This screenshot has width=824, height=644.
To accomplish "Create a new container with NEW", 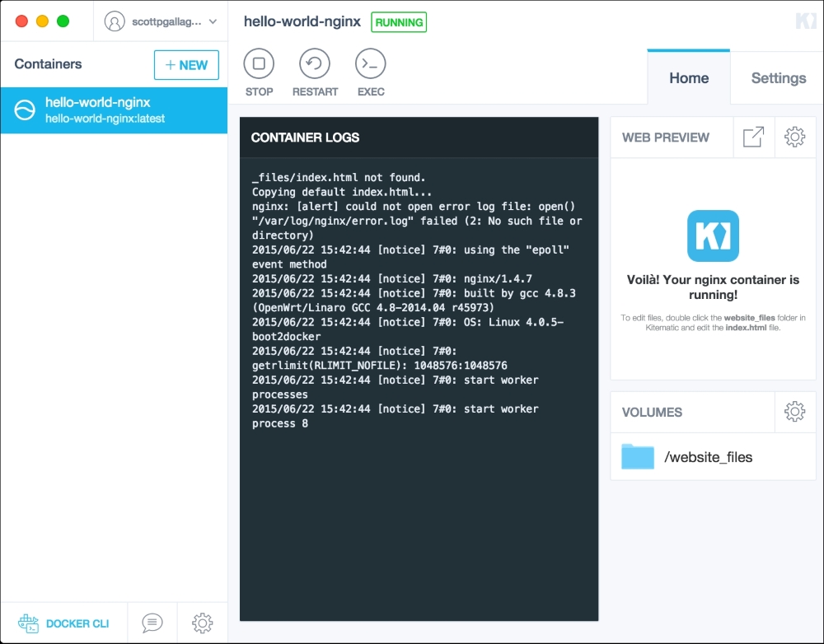I will (186, 65).
